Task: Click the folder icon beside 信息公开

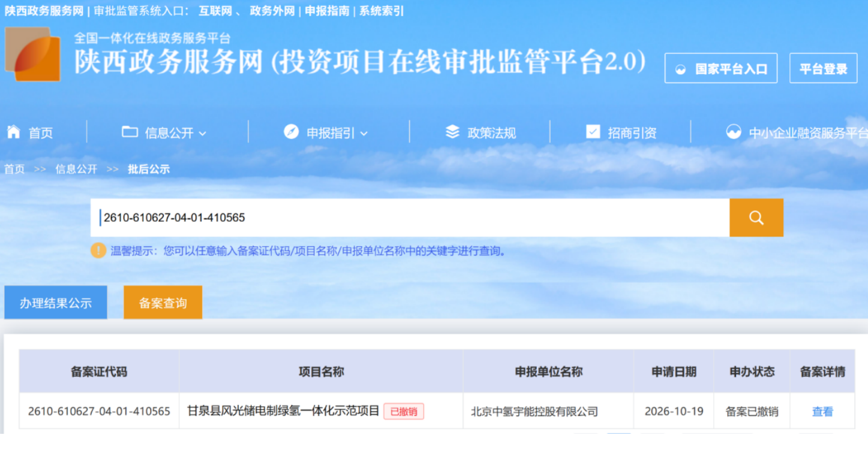Action: [130, 132]
